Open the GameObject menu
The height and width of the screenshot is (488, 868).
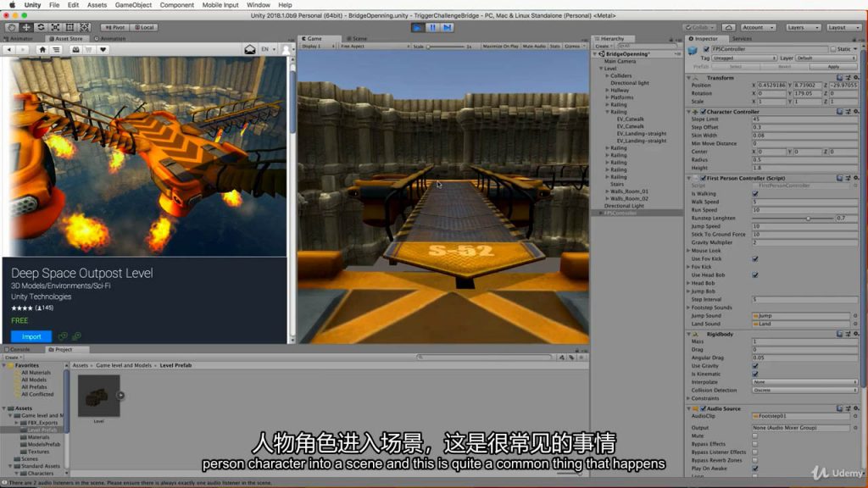133,5
